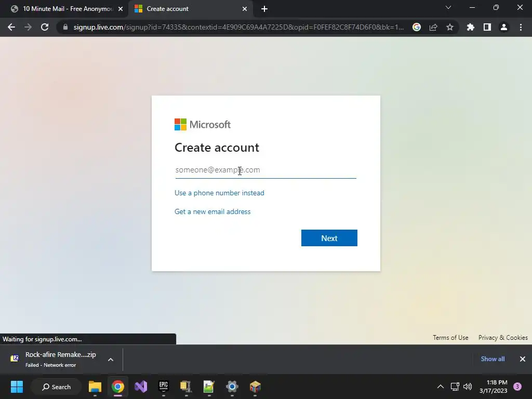Open Privacy & Cookies link
Screen dimensions: 532x399
pyautogui.click(x=503, y=338)
